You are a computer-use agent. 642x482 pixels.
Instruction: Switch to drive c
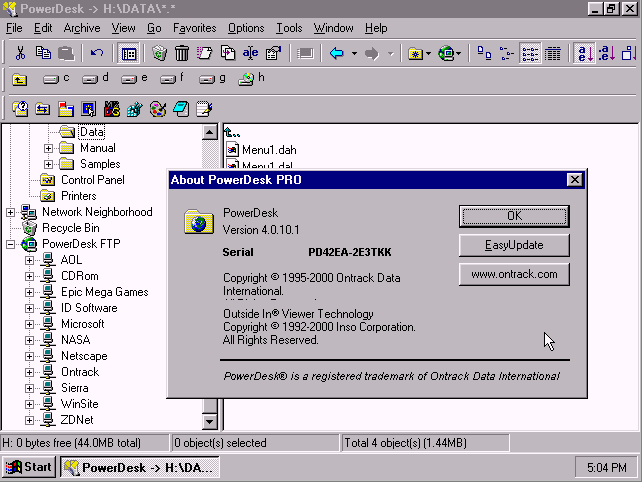point(56,78)
